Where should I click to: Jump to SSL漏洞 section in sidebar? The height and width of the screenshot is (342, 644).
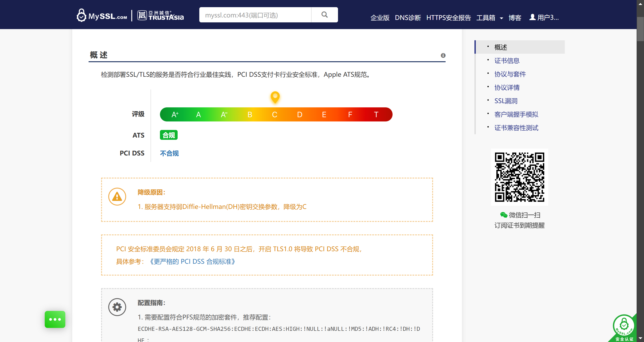pyautogui.click(x=506, y=101)
